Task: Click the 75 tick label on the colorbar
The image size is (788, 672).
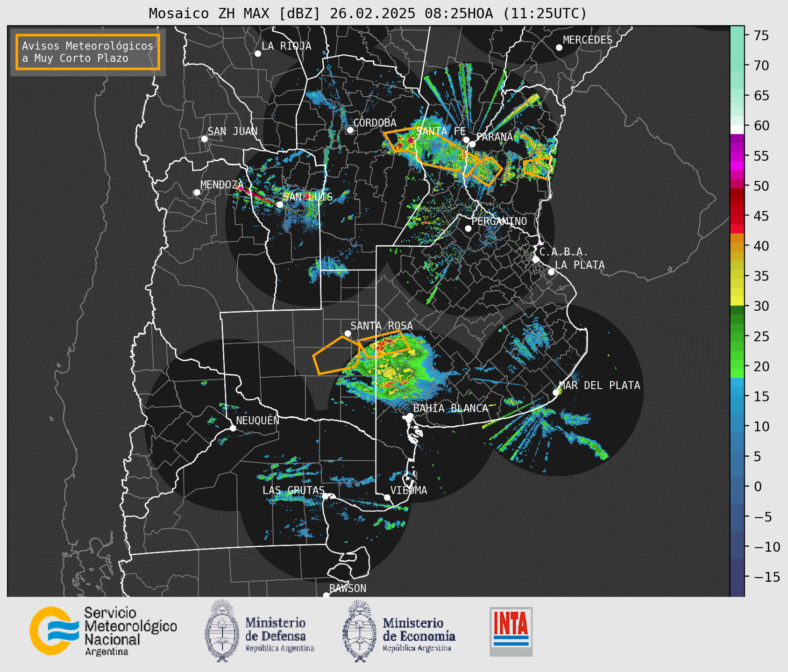Action: pyautogui.click(x=761, y=36)
